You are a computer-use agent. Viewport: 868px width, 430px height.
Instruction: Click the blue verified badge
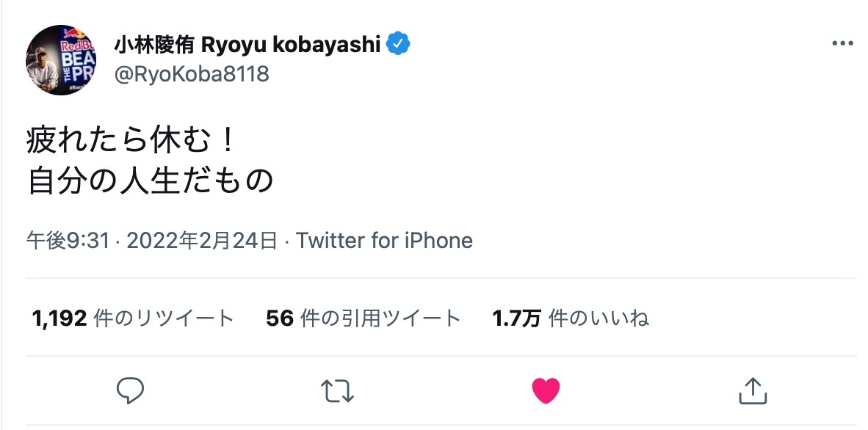coord(399,45)
